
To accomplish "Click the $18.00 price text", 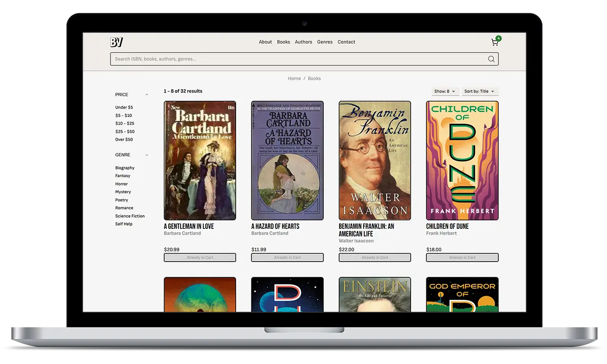I will [434, 250].
